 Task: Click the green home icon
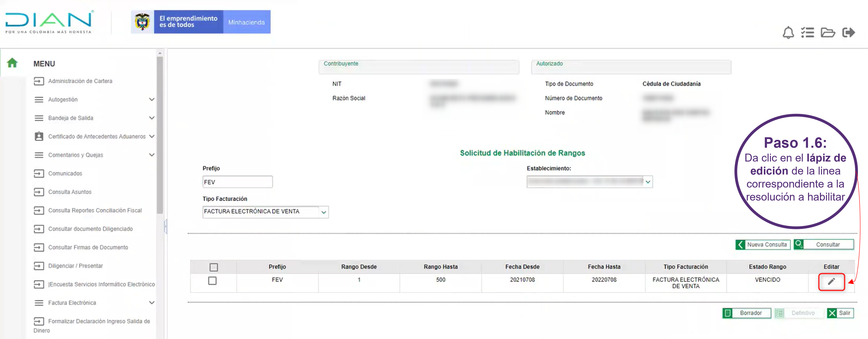(12, 63)
